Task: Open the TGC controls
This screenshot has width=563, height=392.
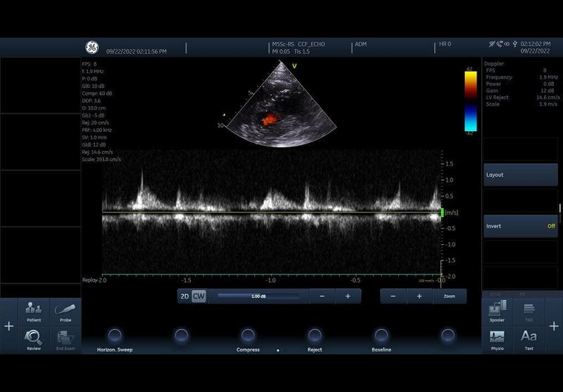Action: [x=529, y=310]
